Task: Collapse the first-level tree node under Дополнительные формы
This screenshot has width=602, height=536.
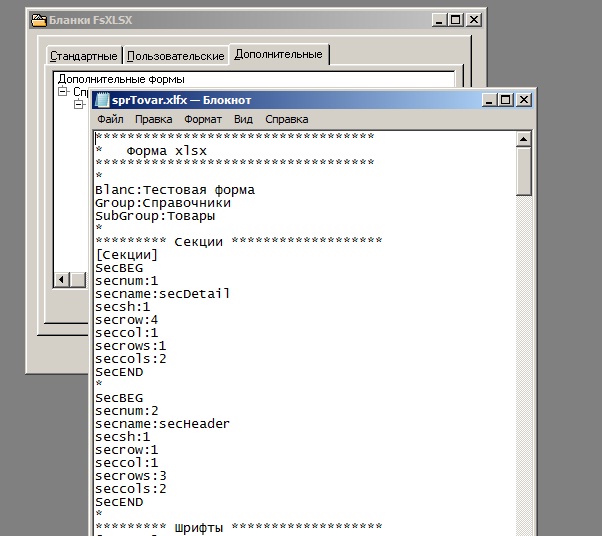Action: [63, 91]
